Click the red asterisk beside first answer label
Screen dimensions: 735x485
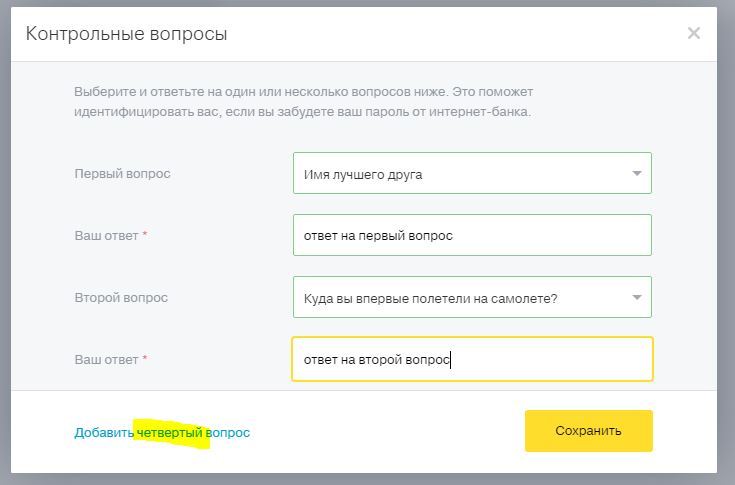(x=145, y=235)
